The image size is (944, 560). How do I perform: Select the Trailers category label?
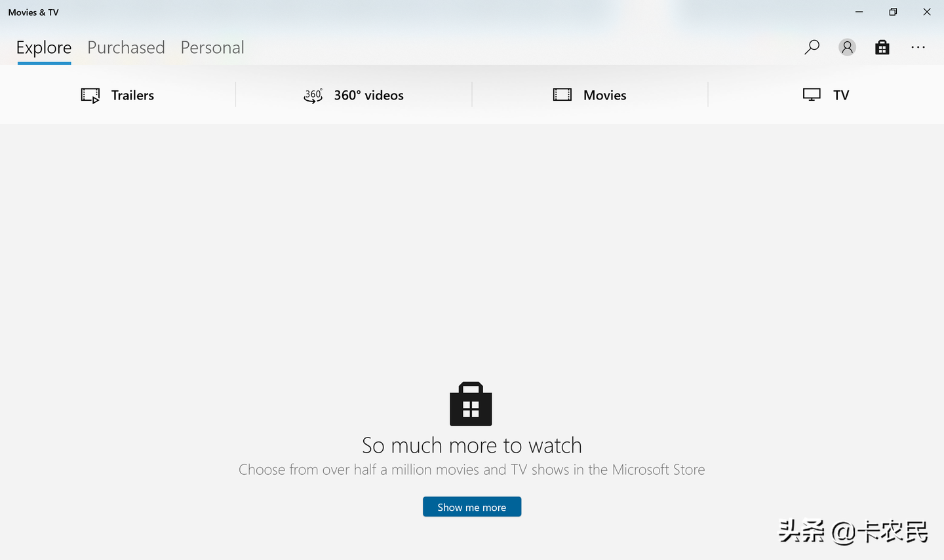point(132,96)
